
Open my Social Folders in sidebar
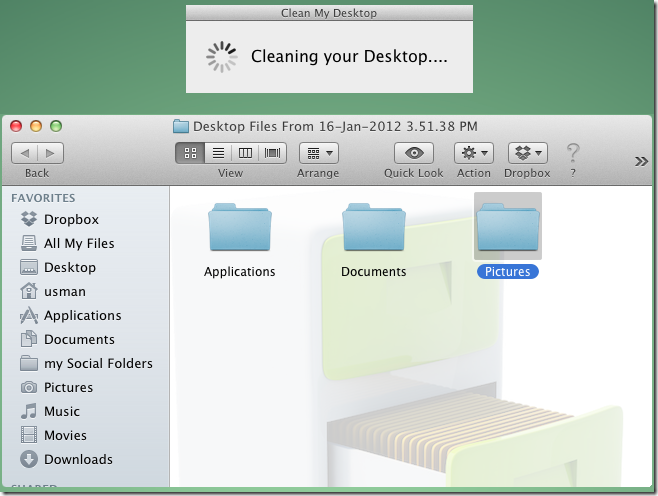85,363
